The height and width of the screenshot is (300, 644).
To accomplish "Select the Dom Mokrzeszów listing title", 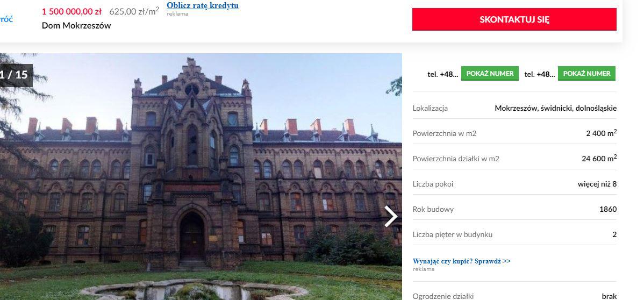I will pyautogui.click(x=76, y=25).
